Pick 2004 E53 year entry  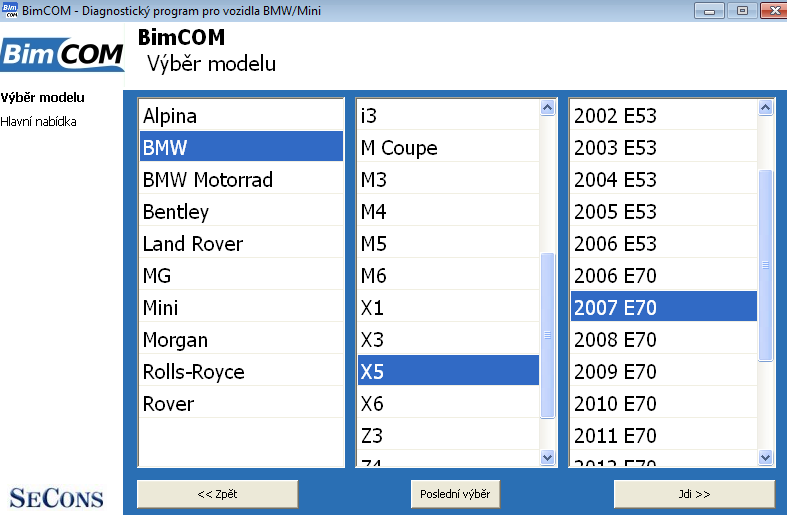pyautogui.click(x=664, y=179)
